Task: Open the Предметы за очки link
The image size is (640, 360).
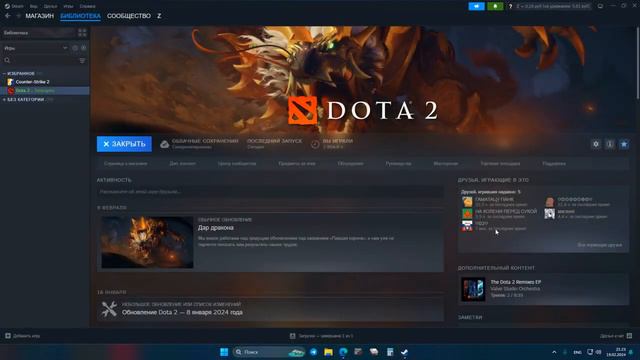Action: 297,164
